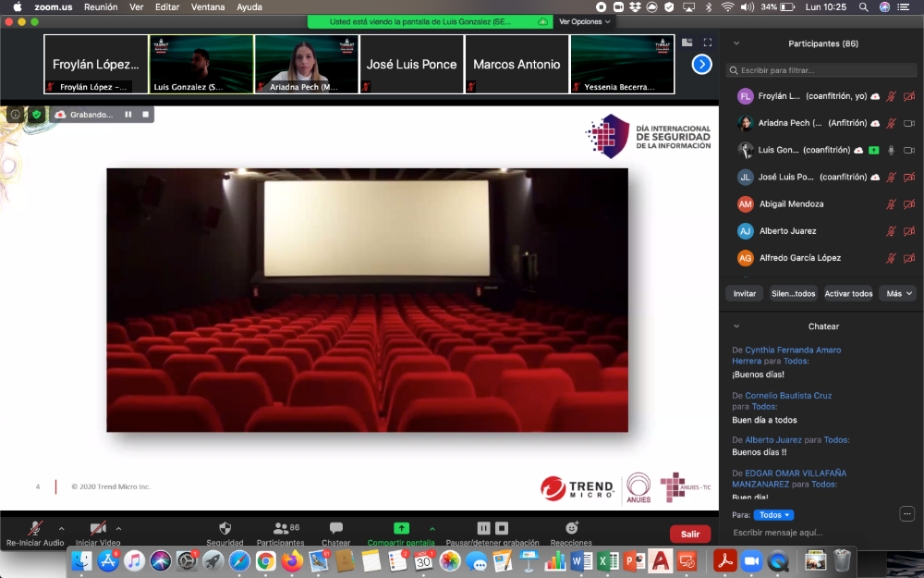The image size is (924, 578).
Task: Expand the Más dropdown in participants panel
Action: 898,293
